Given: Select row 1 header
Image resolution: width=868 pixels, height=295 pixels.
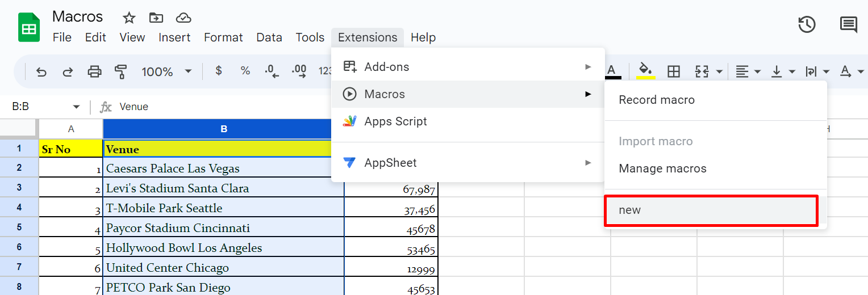Looking at the screenshot, I should point(19,149).
